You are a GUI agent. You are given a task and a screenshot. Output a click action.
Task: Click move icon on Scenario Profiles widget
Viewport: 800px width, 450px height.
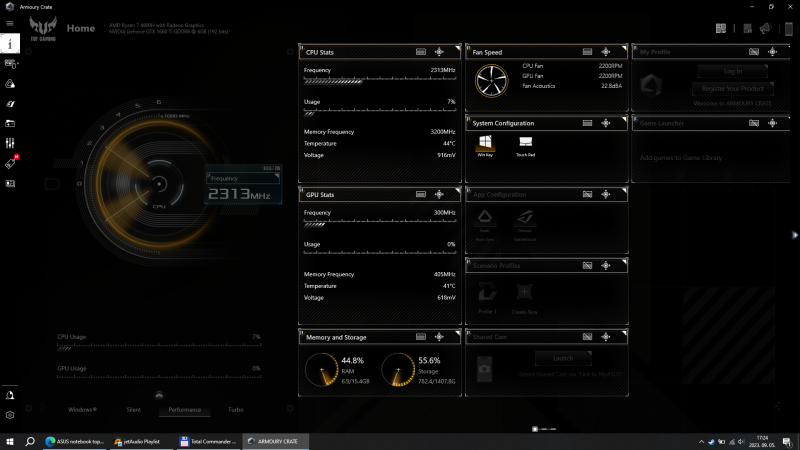tap(606, 265)
